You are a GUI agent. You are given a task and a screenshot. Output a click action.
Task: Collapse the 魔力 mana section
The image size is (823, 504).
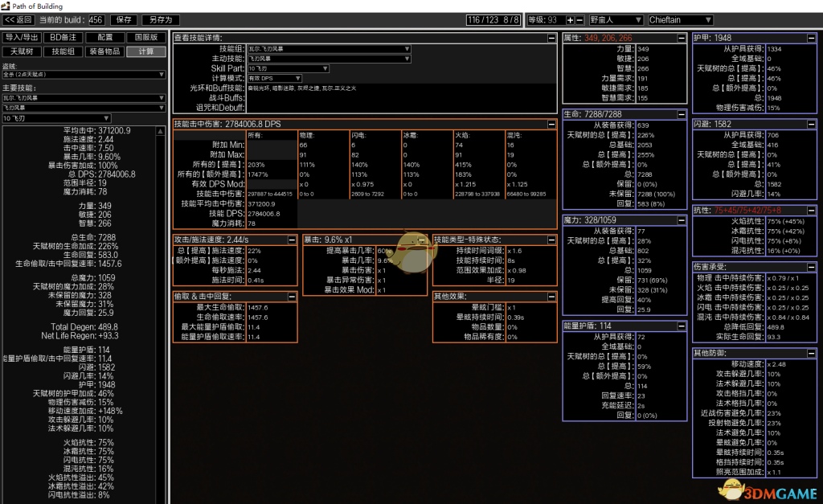point(682,220)
